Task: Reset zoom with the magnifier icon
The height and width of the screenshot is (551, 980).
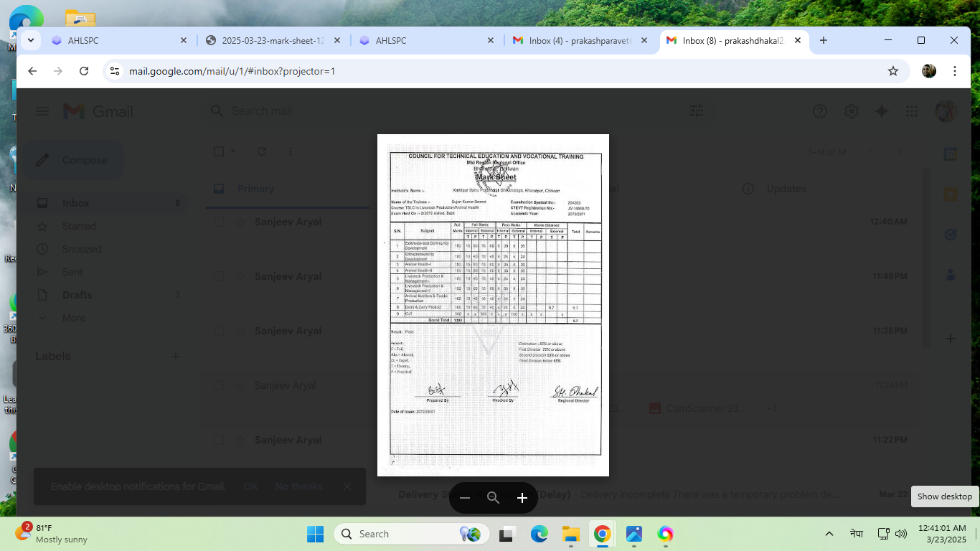Action: click(493, 498)
